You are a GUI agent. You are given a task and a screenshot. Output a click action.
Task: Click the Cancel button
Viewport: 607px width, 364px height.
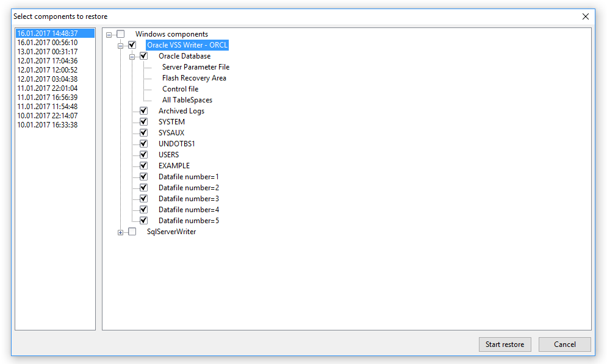click(564, 344)
